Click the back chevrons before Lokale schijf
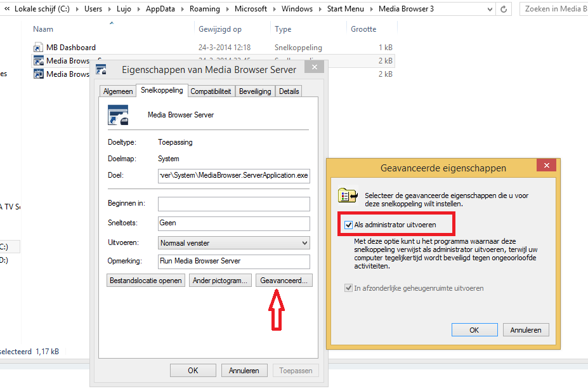The height and width of the screenshot is (391, 588). pos(7,9)
